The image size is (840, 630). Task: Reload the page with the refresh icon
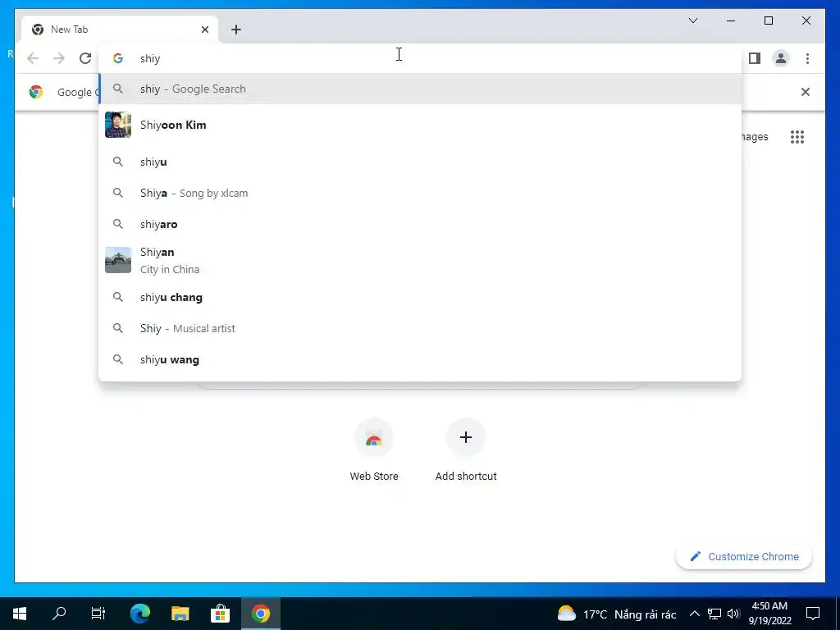point(85,58)
